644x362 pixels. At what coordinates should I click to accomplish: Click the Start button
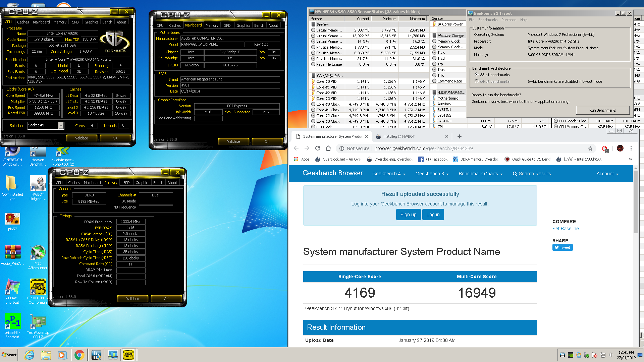click(9, 355)
